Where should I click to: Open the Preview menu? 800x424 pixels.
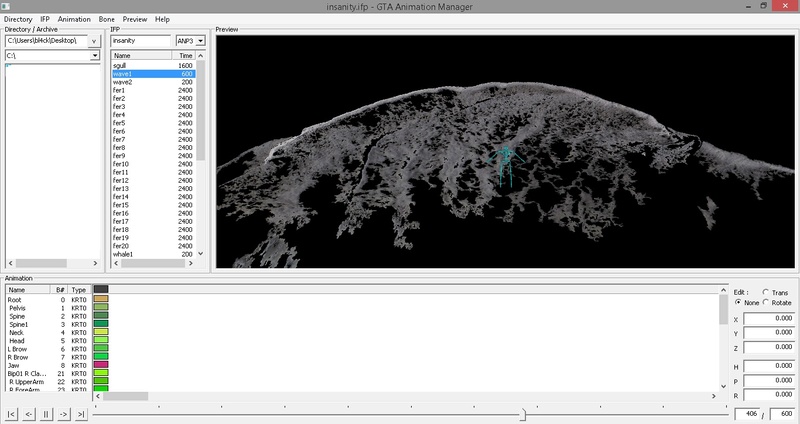click(135, 19)
